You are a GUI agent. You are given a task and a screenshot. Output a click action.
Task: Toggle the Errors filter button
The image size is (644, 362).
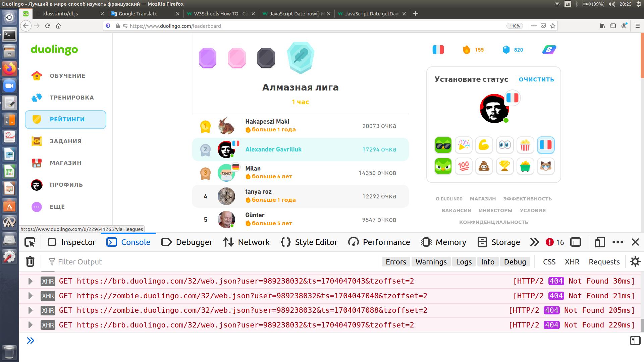395,262
